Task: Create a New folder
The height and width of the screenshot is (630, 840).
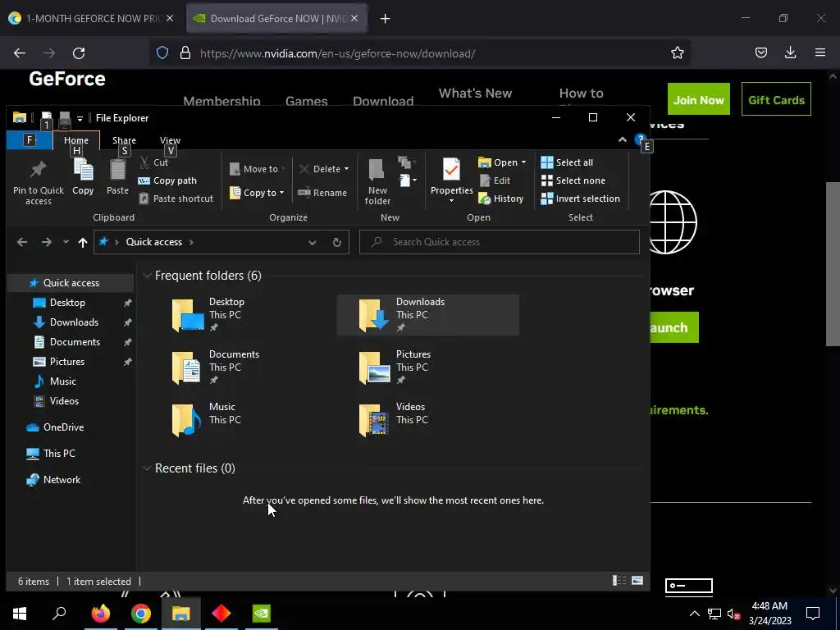Action: (377, 182)
